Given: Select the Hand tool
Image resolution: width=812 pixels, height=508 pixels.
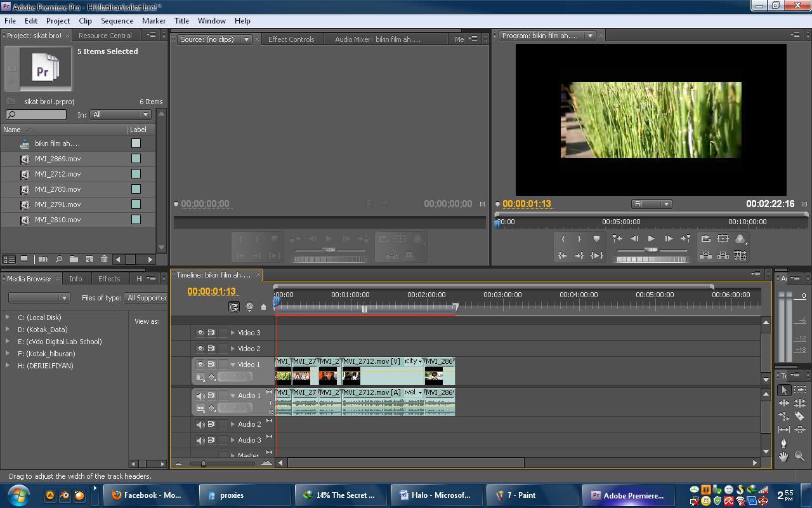Looking at the screenshot, I should pyautogui.click(x=784, y=456).
